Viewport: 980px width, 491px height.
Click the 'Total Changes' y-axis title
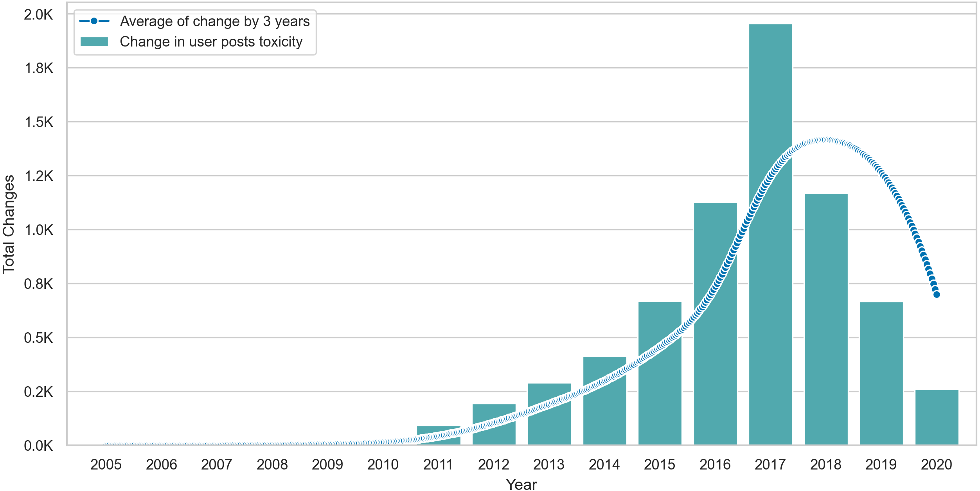[9, 224]
